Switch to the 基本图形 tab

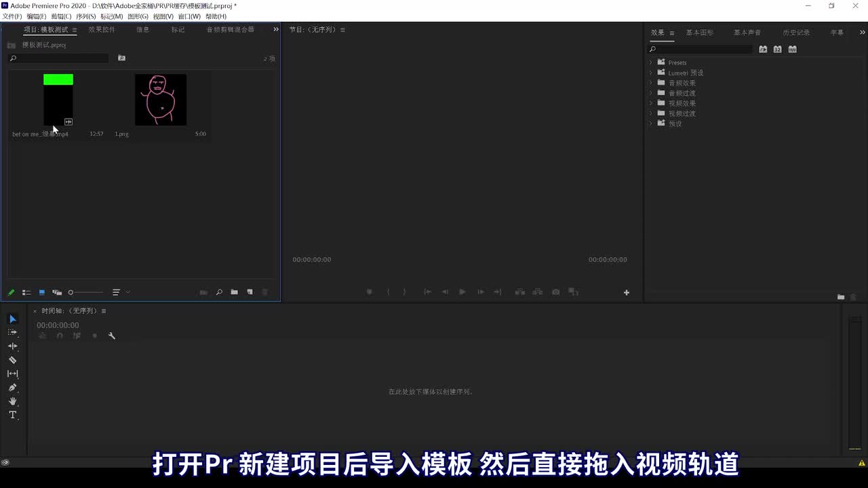point(700,33)
